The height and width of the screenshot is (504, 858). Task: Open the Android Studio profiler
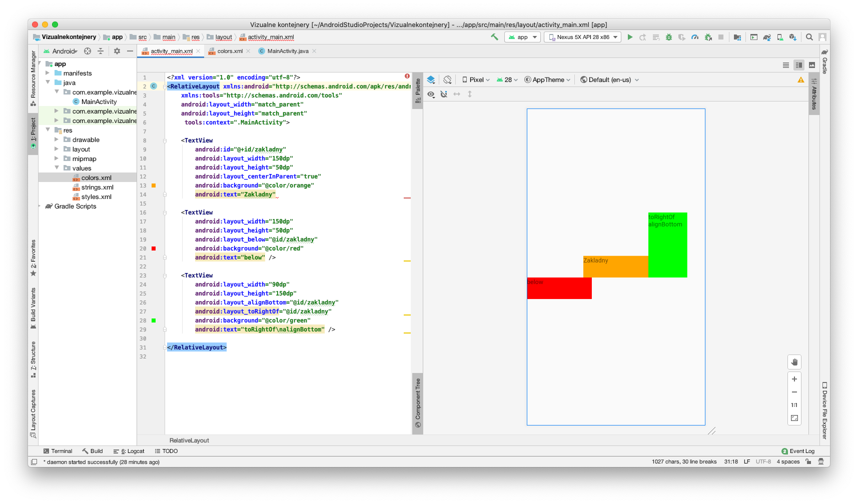(695, 37)
